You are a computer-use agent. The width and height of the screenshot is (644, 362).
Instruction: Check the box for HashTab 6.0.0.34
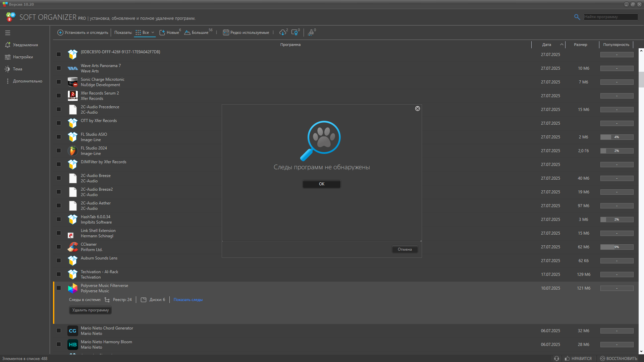[59, 219]
